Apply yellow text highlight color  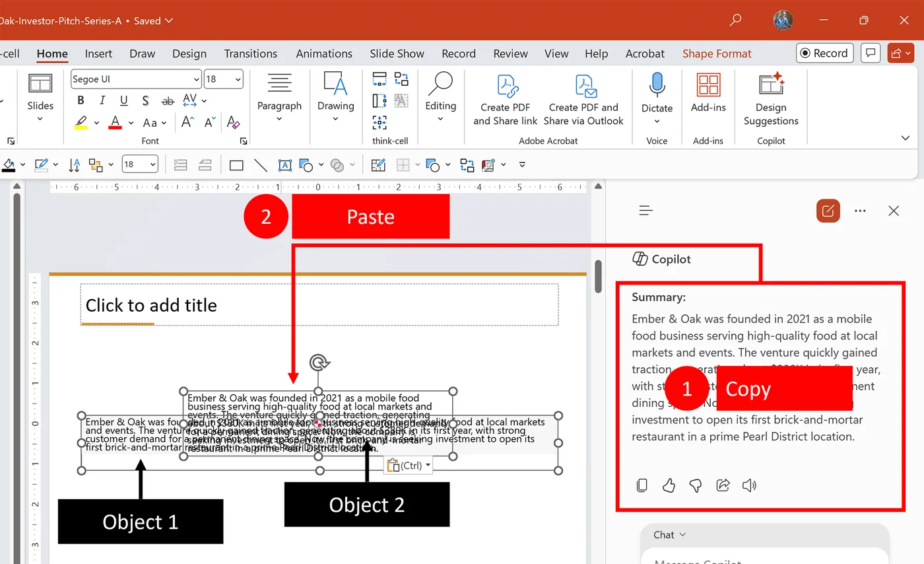81,123
